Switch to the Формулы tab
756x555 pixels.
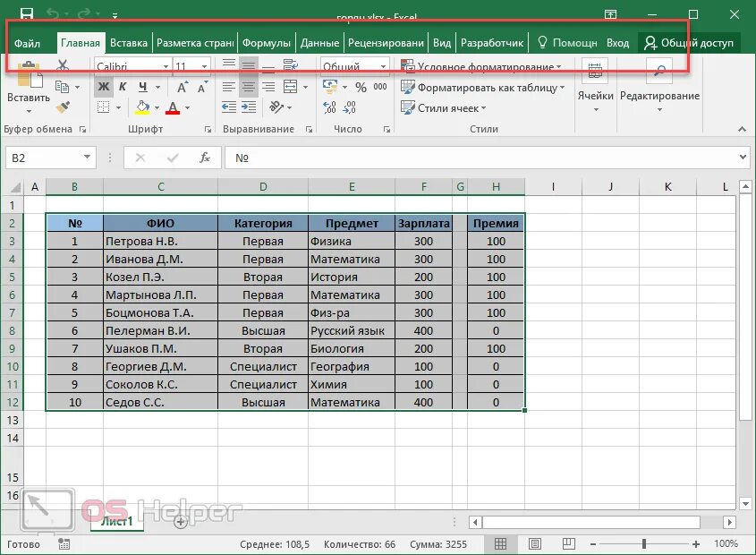coord(266,43)
